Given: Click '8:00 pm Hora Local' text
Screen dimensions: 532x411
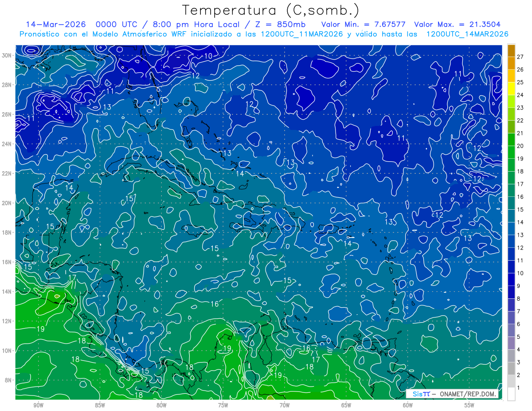Looking at the screenshot, I should pyautogui.click(x=196, y=24).
